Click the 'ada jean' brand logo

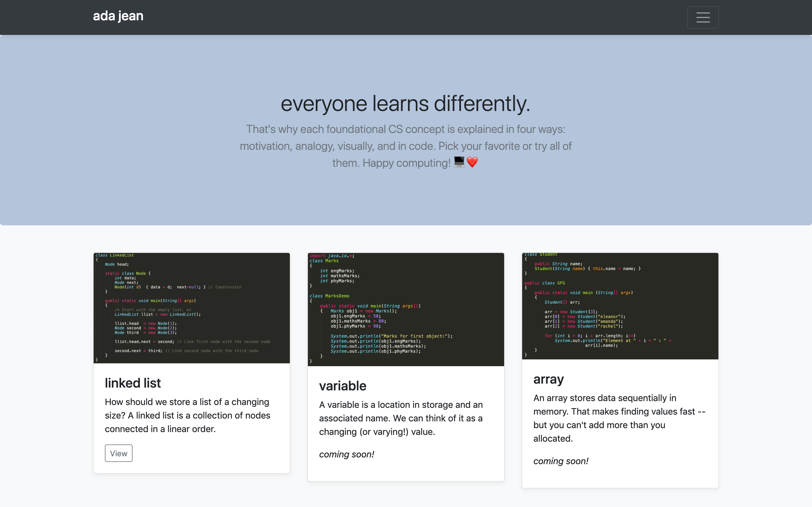pyautogui.click(x=118, y=16)
